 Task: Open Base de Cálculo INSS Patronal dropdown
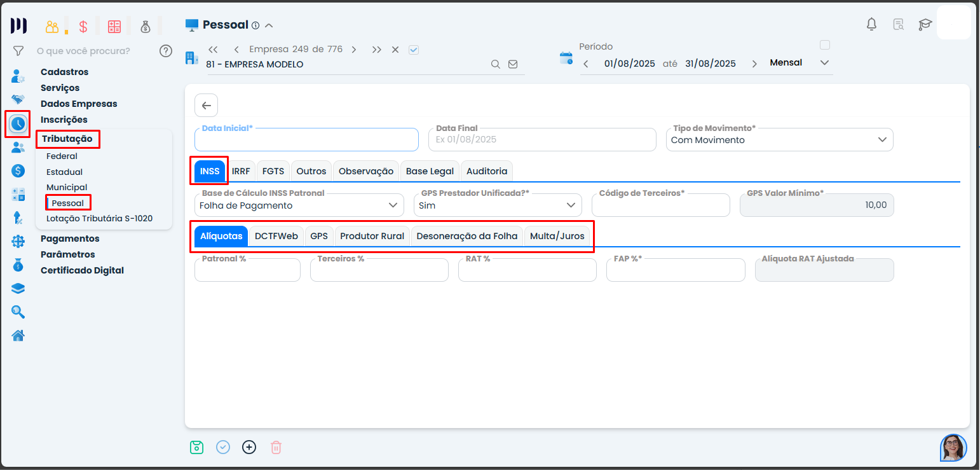pos(393,205)
